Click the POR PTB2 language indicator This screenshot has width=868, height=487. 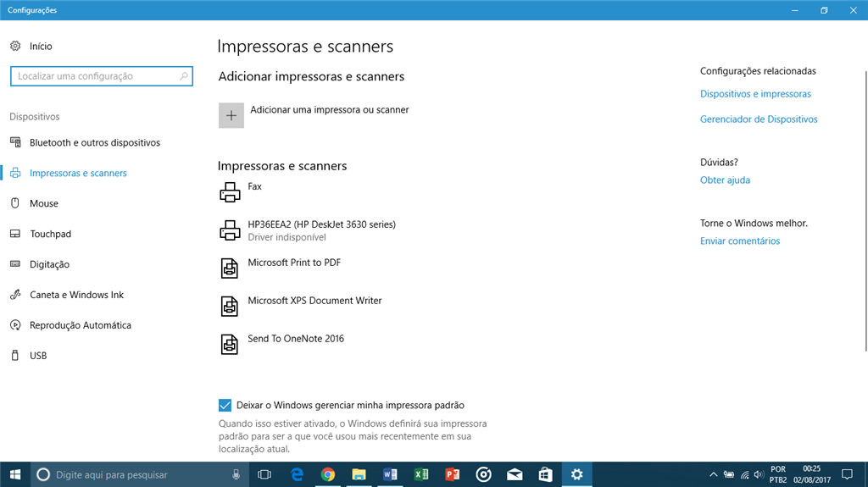pos(778,474)
